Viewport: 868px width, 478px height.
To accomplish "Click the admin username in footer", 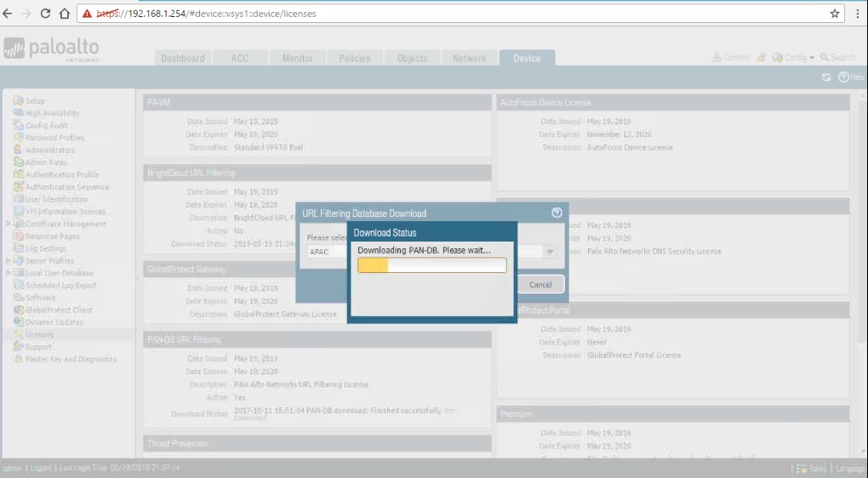I will [x=12, y=468].
